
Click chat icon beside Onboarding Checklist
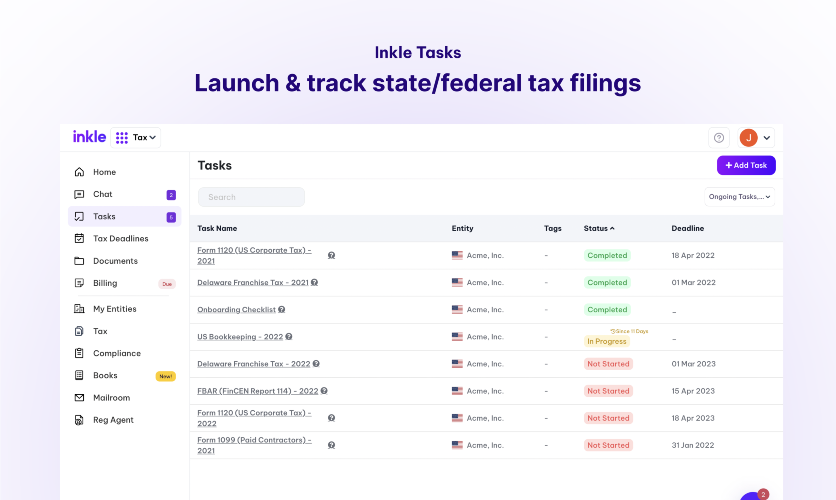(x=282, y=310)
